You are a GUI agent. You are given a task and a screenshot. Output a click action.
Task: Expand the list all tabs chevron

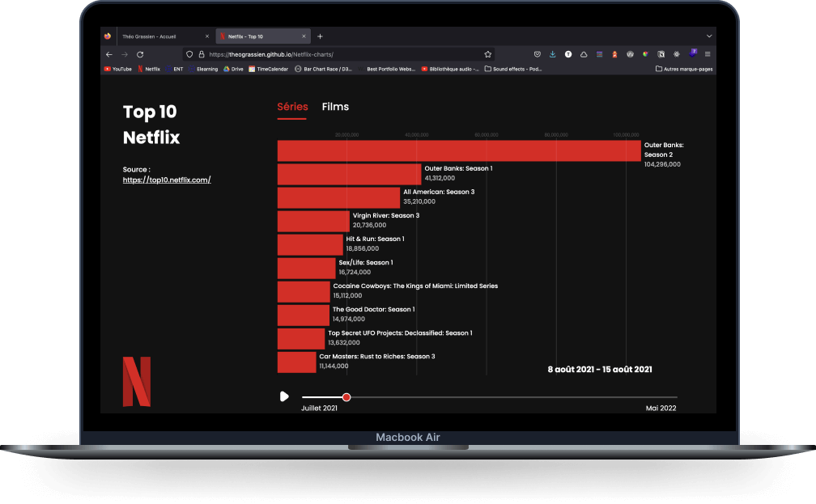click(x=709, y=36)
